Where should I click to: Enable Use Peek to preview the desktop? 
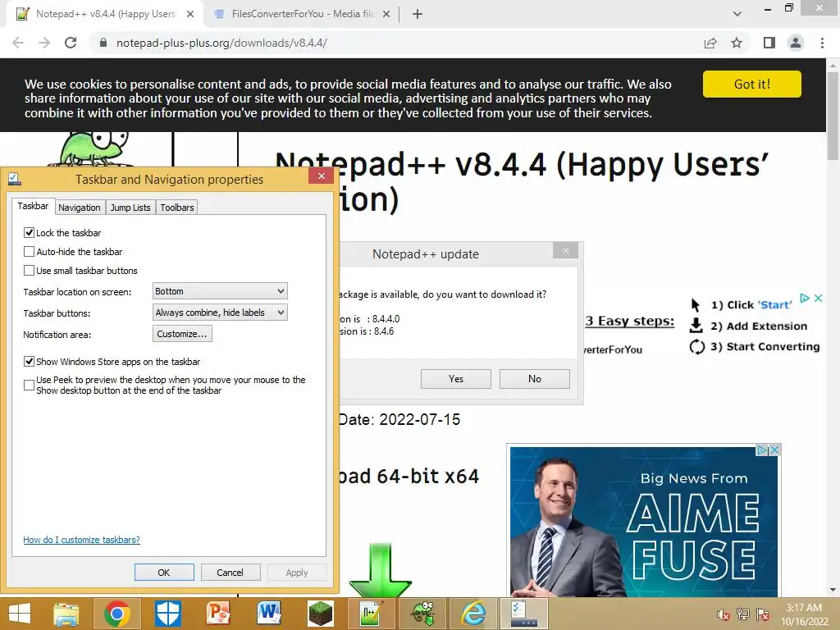tap(29, 385)
